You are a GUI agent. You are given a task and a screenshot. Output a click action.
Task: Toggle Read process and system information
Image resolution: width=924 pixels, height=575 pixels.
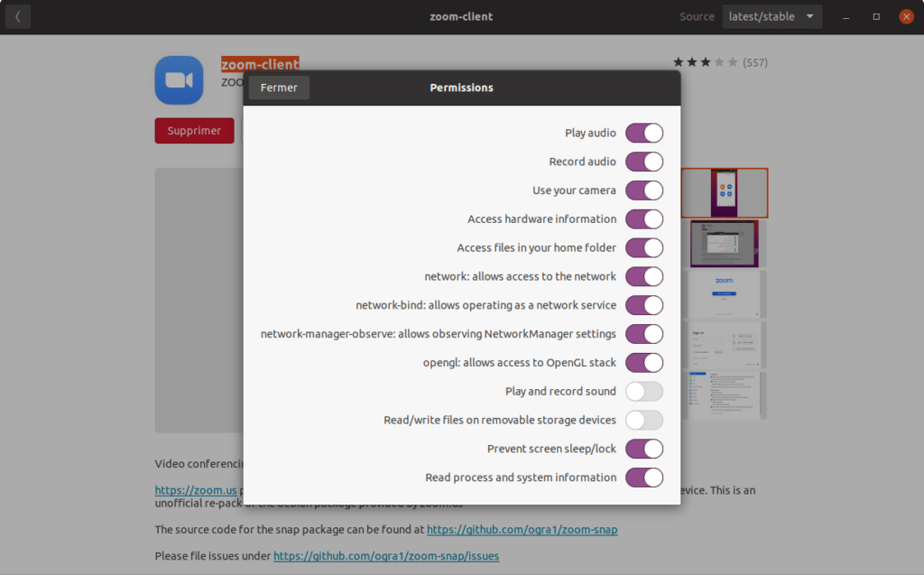pos(644,478)
